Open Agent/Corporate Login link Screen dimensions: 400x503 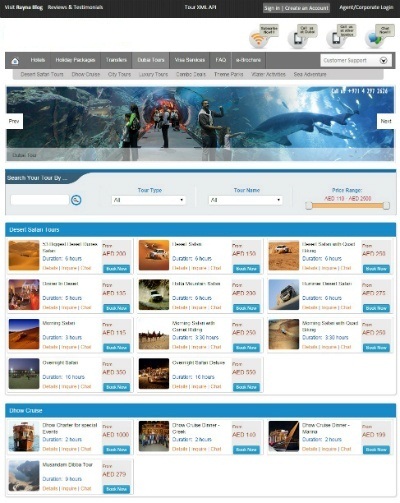366,7
